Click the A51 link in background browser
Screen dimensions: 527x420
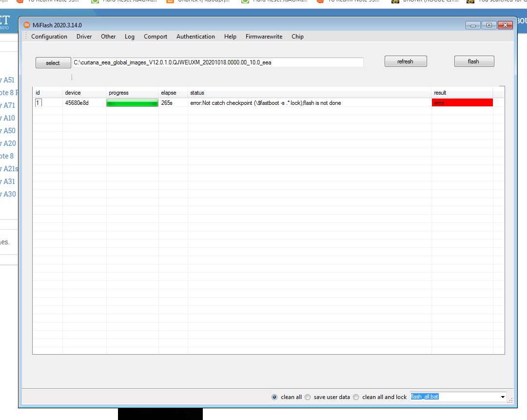click(x=7, y=80)
